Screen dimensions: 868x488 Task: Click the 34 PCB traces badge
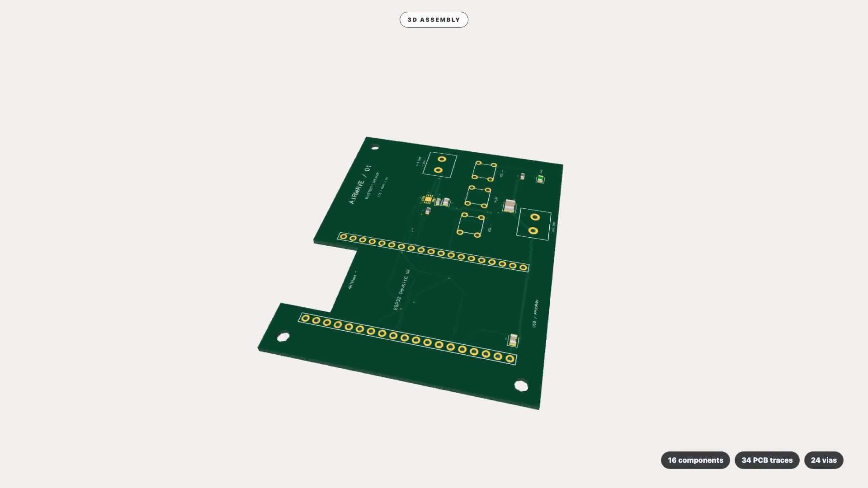767,460
